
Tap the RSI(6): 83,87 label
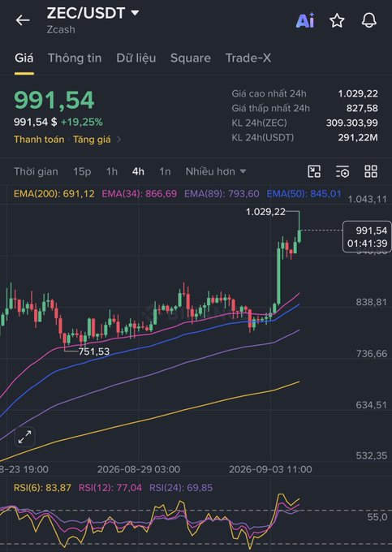42,488
